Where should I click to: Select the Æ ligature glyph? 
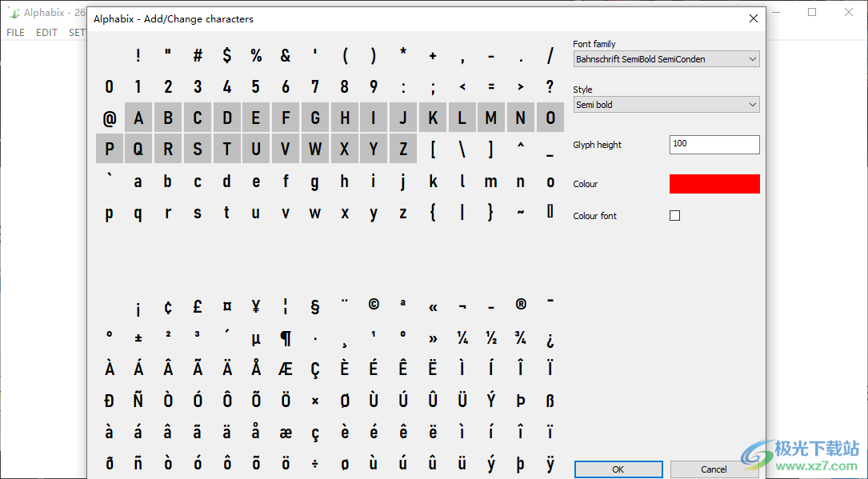click(x=286, y=368)
